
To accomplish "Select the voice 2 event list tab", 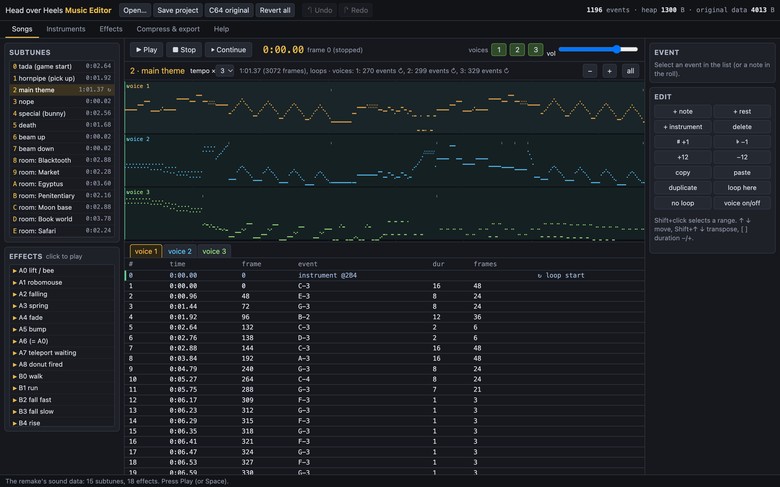I will [x=180, y=251].
